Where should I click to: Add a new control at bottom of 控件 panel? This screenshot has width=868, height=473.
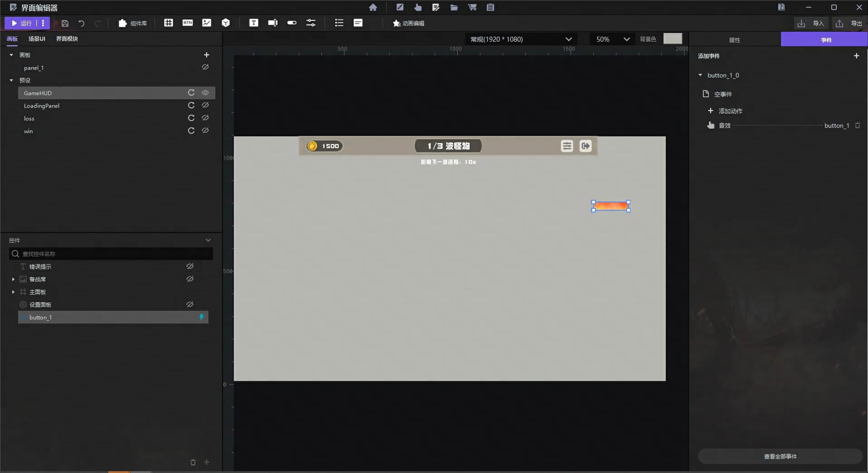tap(207, 462)
